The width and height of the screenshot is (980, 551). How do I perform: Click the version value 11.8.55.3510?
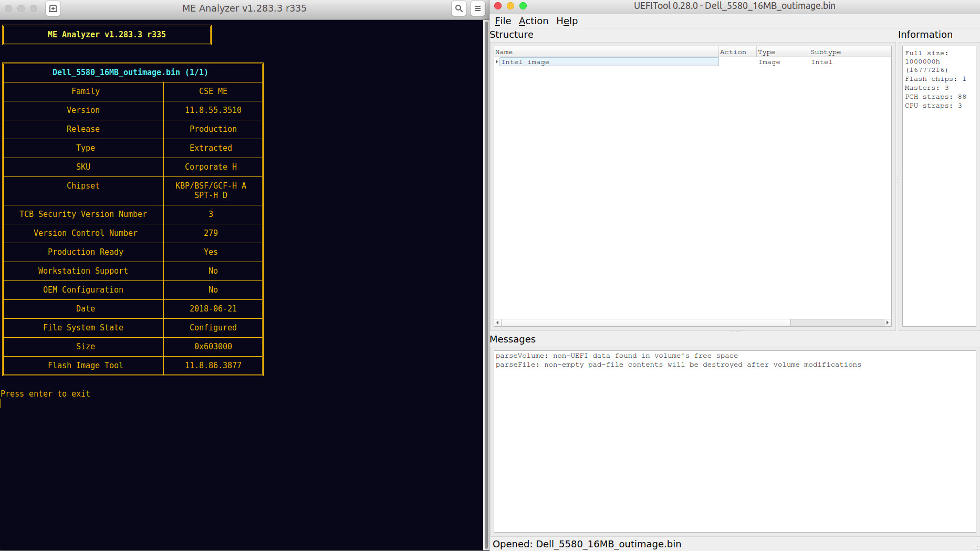click(213, 110)
